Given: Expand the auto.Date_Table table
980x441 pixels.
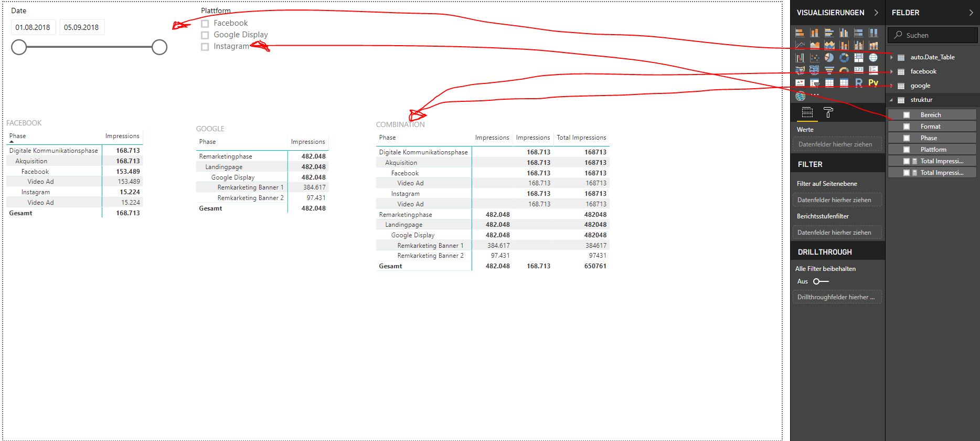Looking at the screenshot, I should pos(891,57).
